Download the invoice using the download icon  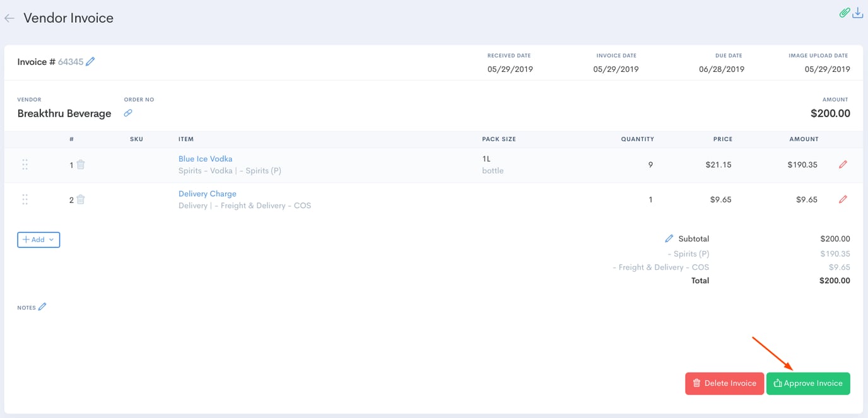coord(858,12)
